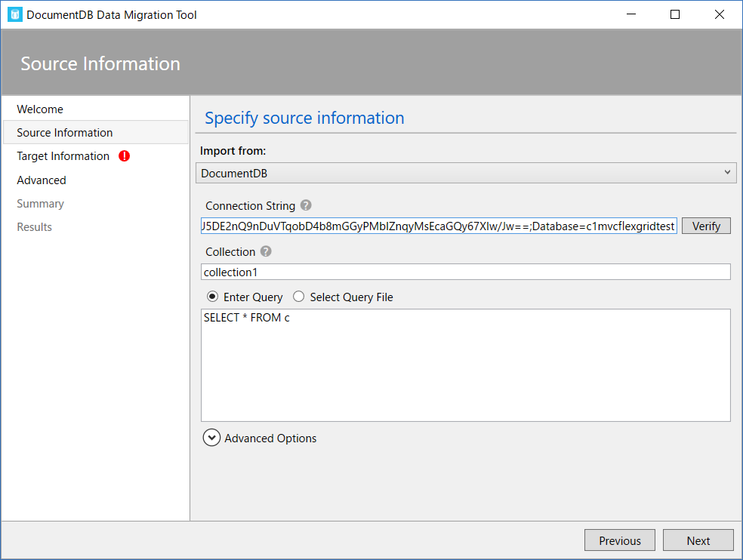Focus the Collection input field
Screen dimensions: 743x560
pos(466,272)
